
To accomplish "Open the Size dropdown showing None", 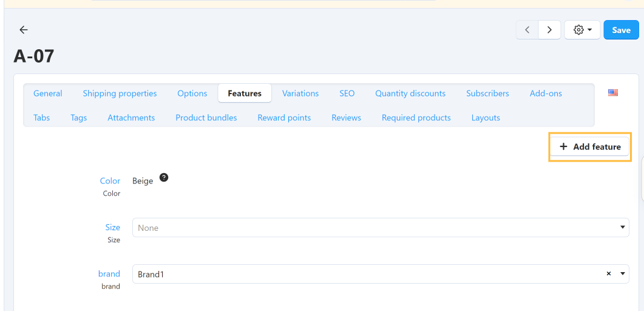I will point(381,228).
